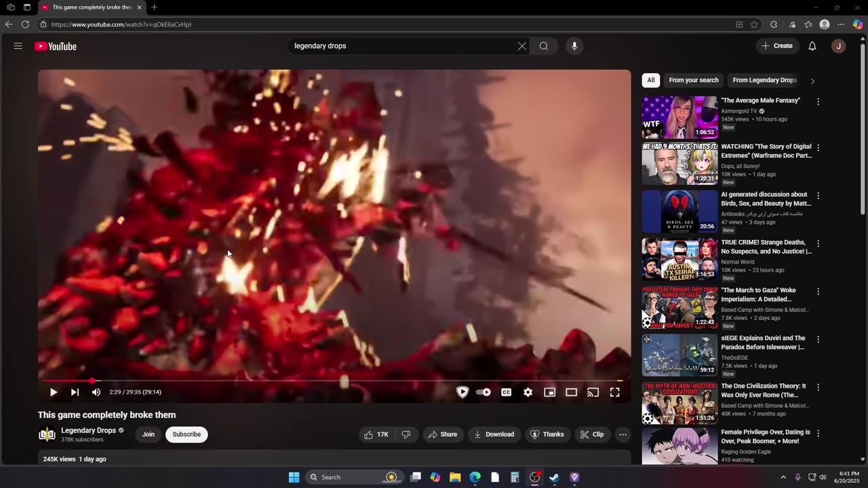This screenshot has height=488, width=868.
Task: Skip to next video
Action: click(x=75, y=392)
